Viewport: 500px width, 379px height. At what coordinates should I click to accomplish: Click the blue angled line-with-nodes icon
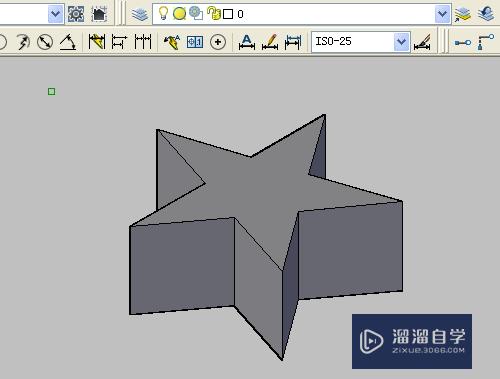click(x=486, y=42)
